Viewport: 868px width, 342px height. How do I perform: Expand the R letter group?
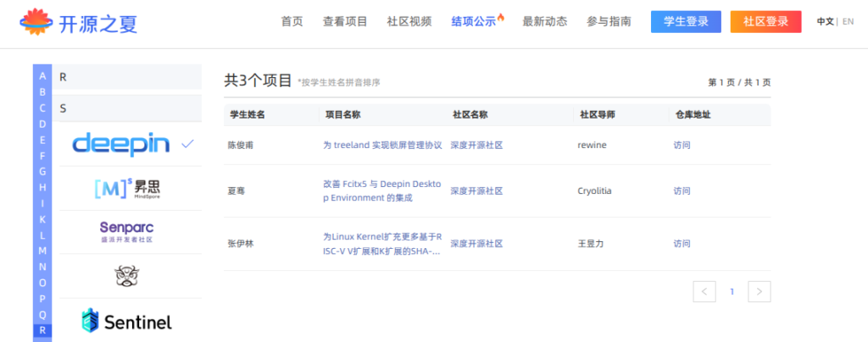coord(126,77)
